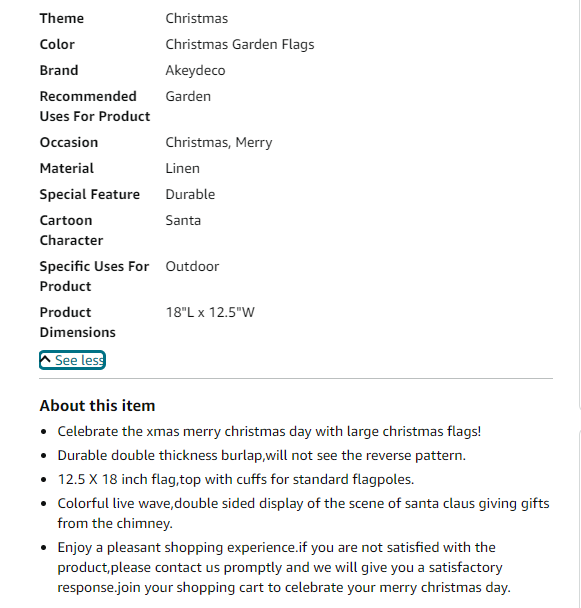Viewport: 581px width, 608px height.
Task: Click the Theme label
Action: (62, 18)
